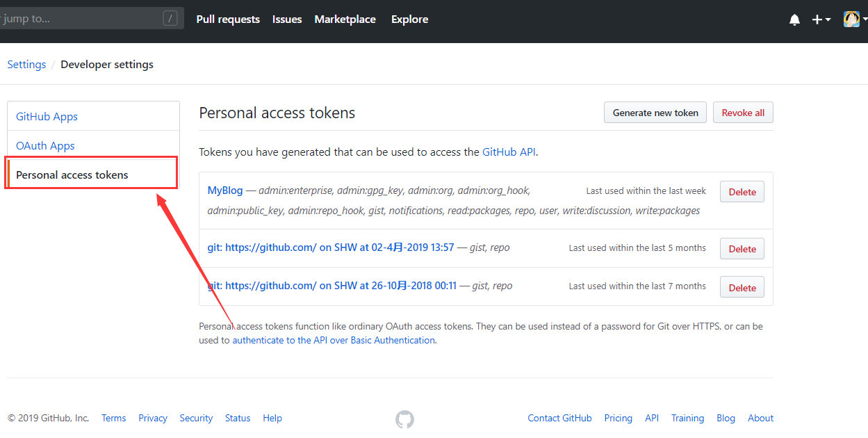Open the user avatar menu
Screen dimensions: 868x438
point(855,19)
